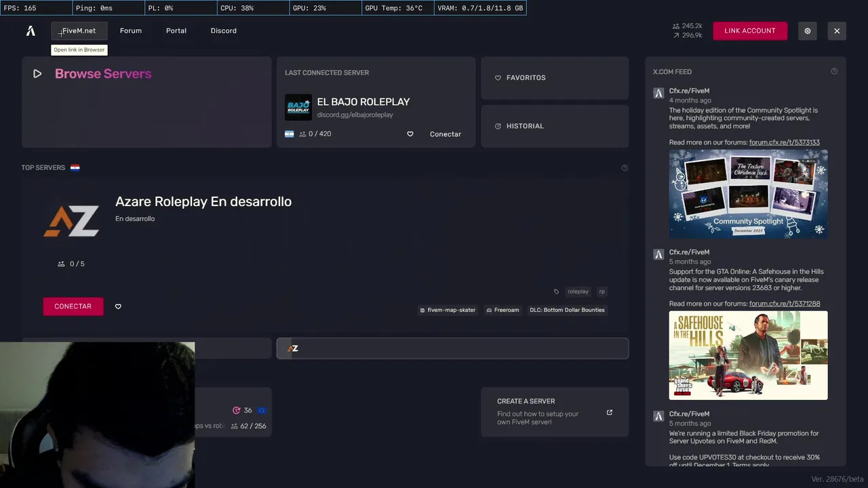
Task: Click the Paraguay flag next to TOP SERVERS
Action: click(x=75, y=167)
